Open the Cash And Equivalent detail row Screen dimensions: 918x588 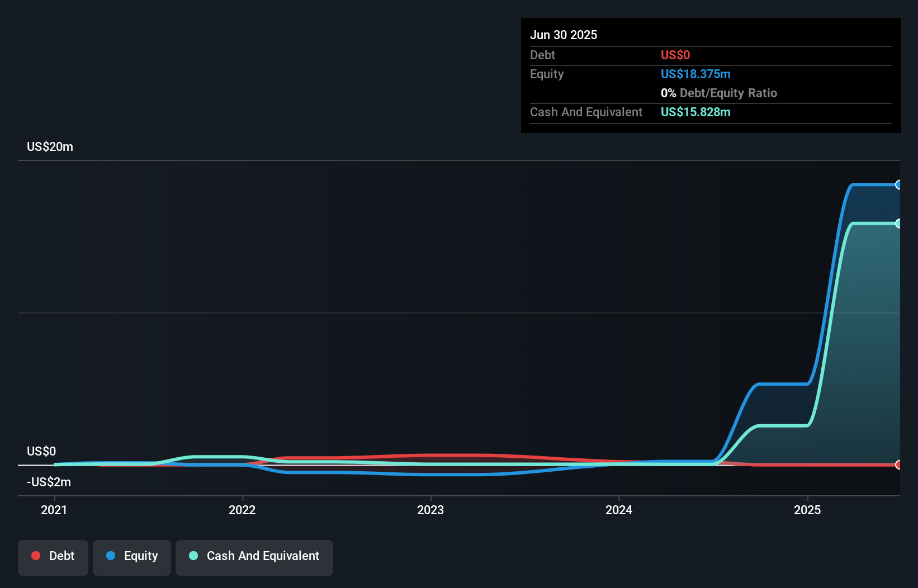point(585,112)
